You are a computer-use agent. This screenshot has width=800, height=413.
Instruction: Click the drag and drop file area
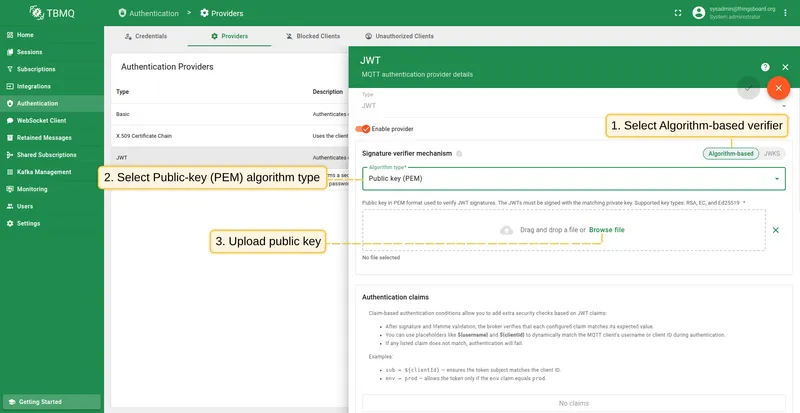coord(564,230)
